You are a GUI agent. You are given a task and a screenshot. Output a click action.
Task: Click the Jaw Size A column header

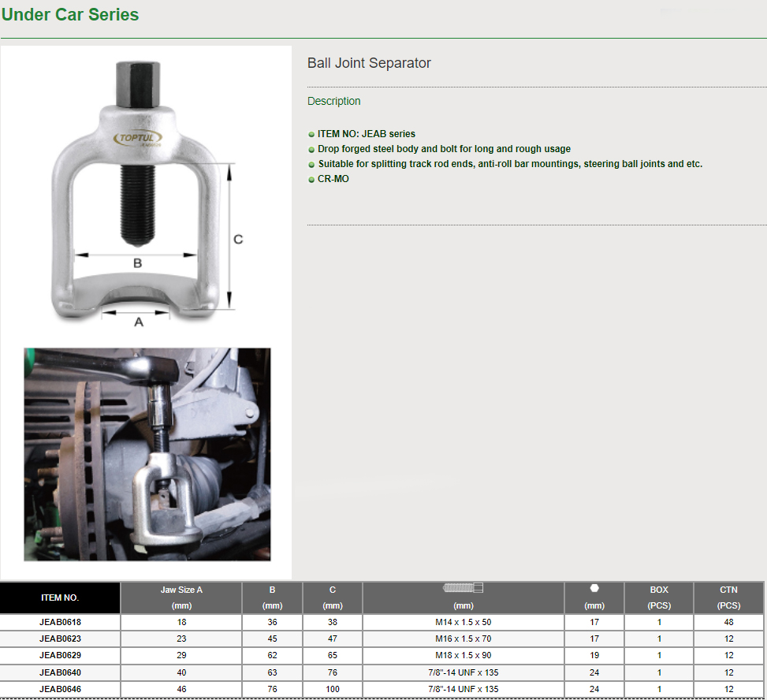click(181, 598)
